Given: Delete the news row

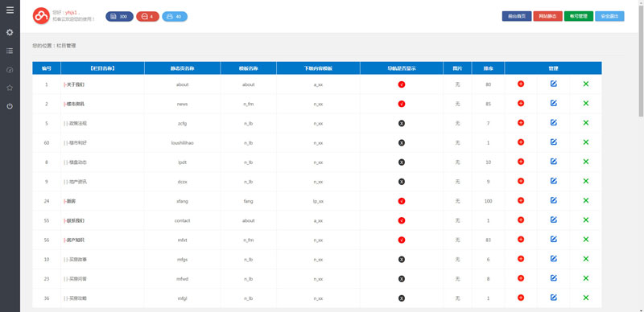Looking at the screenshot, I should pyautogui.click(x=586, y=104).
